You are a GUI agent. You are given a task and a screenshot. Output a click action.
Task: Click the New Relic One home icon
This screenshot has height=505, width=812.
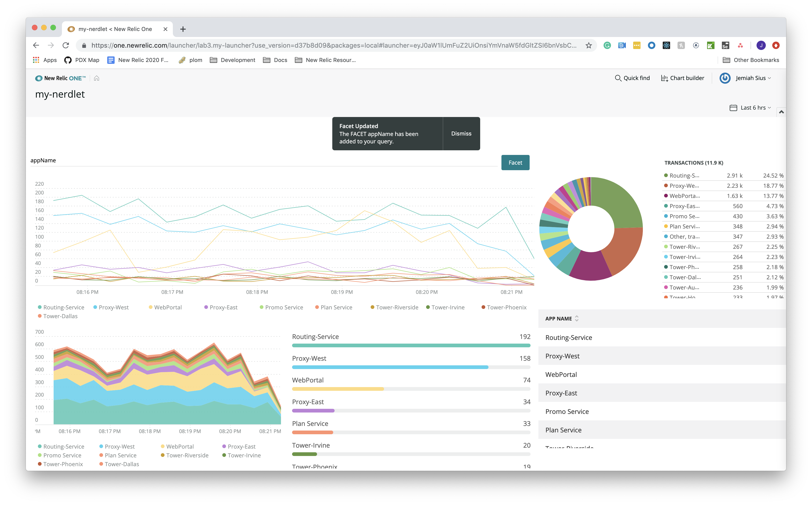coord(96,78)
